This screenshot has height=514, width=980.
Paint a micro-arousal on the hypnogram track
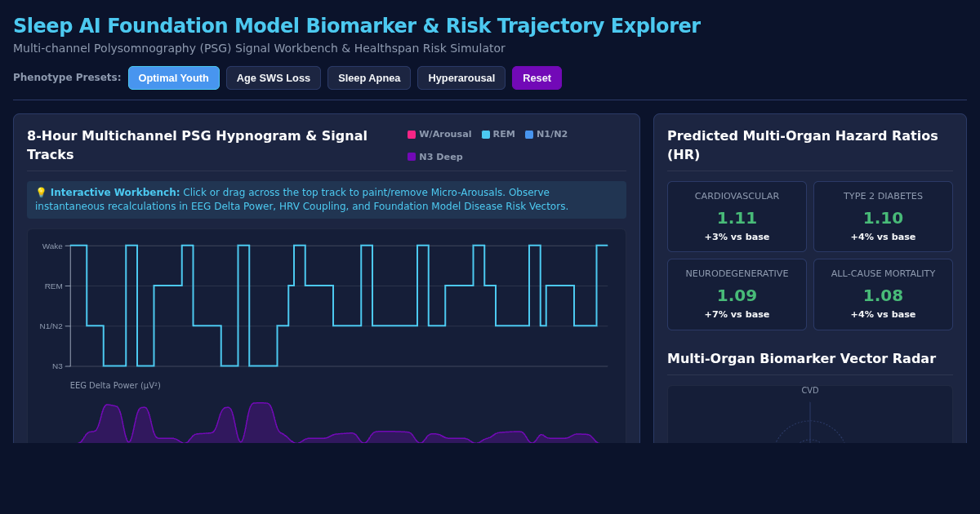click(x=339, y=306)
